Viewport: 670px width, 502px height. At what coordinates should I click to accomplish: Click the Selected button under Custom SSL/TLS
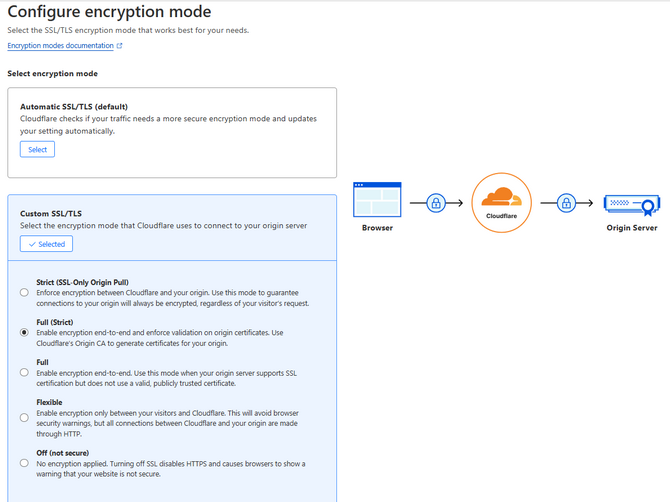click(x=46, y=244)
